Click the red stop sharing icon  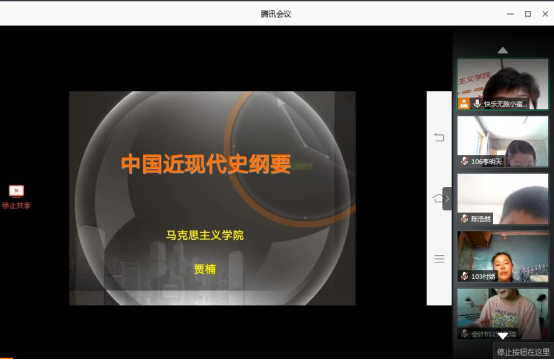[x=16, y=191]
